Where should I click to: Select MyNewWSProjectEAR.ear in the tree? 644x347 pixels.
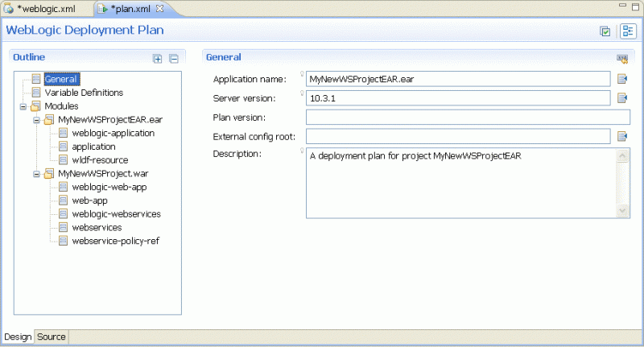(x=110, y=119)
